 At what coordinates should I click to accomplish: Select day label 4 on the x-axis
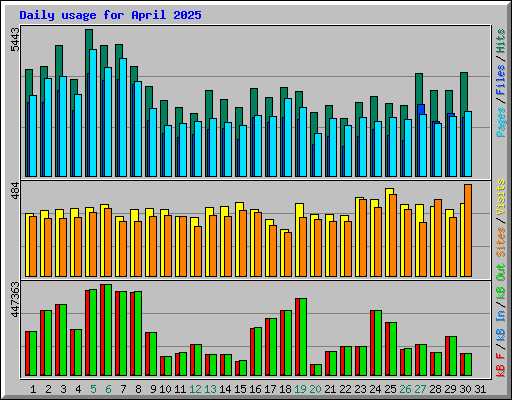click(78, 389)
